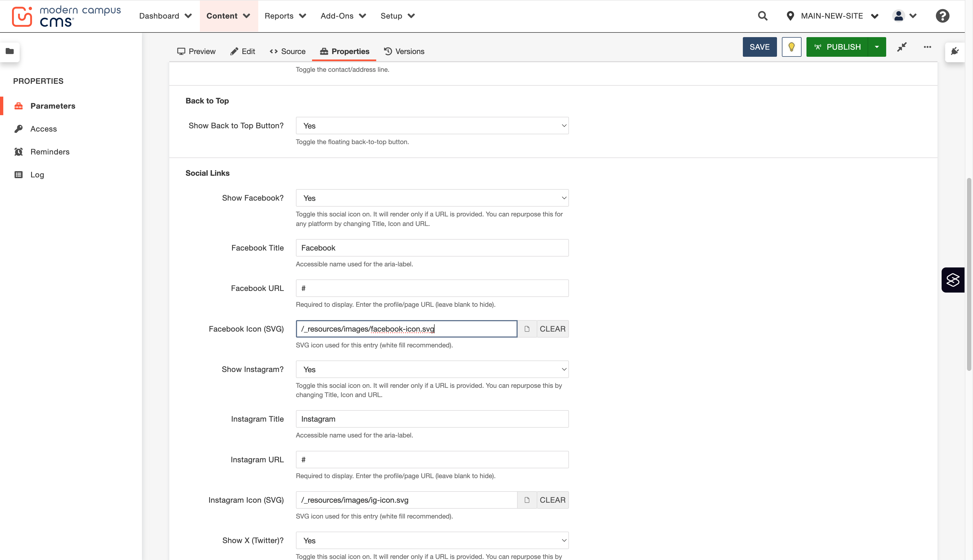Open the more actions ellipsis menu
The image size is (973, 560).
point(927,47)
